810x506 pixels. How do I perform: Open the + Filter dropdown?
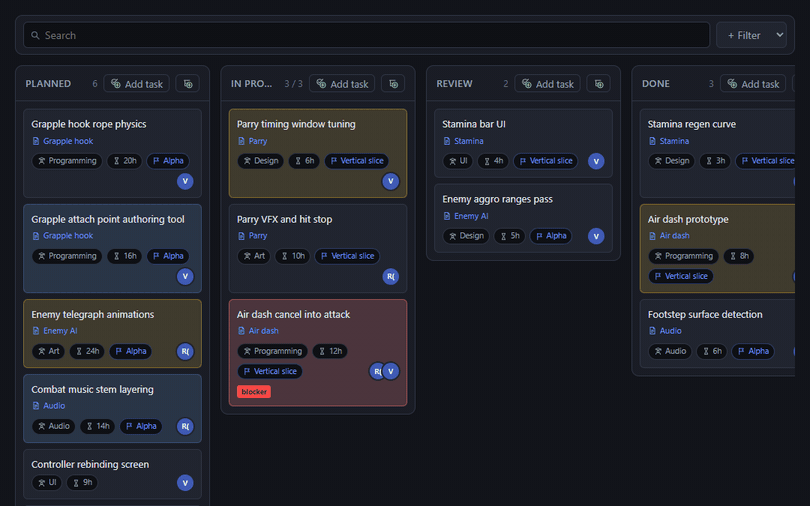(751, 35)
